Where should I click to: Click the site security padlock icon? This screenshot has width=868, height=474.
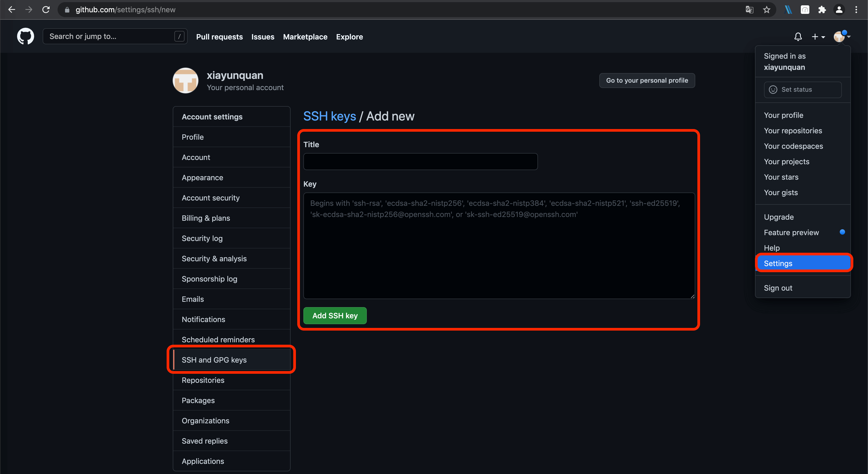67,10
